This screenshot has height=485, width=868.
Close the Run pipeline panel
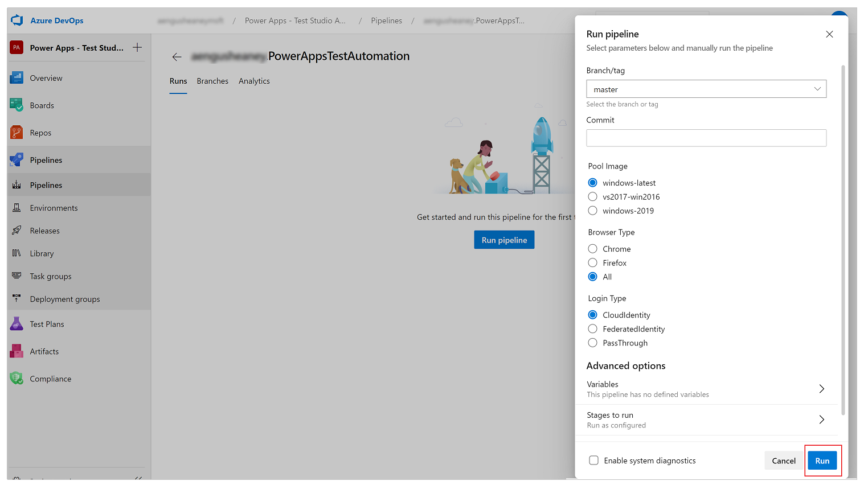coord(829,34)
